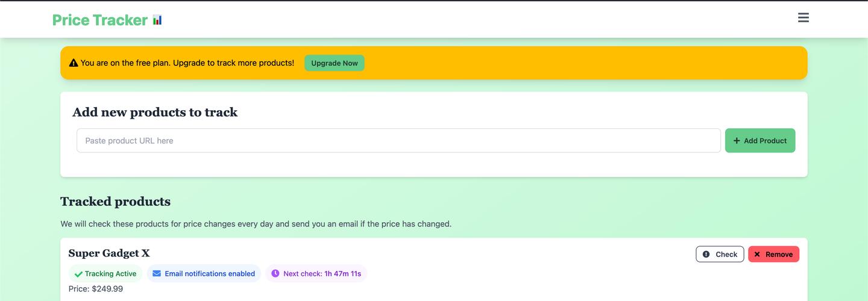Select the Tracking Active status badge

(x=105, y=274)
